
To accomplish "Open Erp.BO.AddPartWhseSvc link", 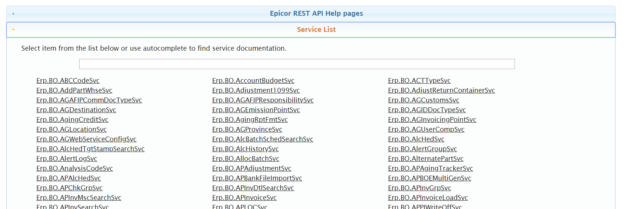I will click(x=74, y=90).
